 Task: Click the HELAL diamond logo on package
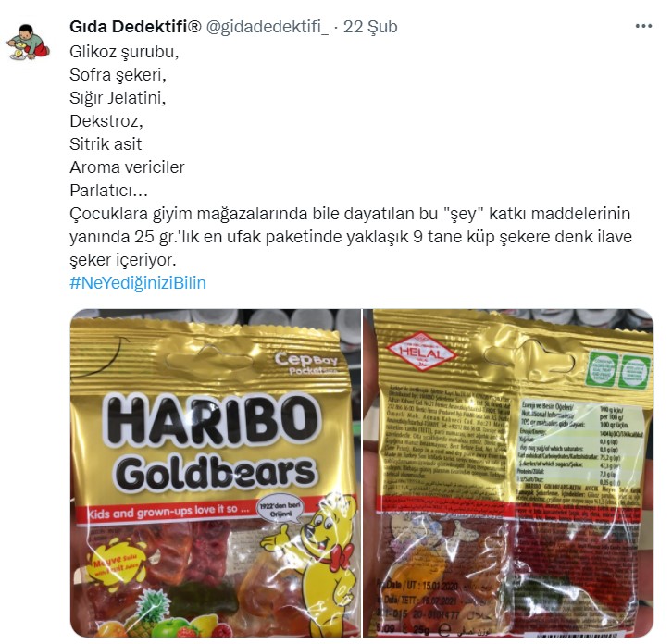tap(421, 353)
